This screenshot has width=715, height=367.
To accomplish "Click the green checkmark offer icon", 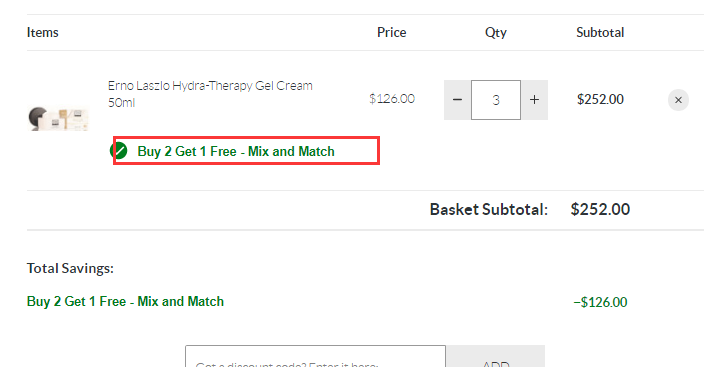I will coord(119,150).
